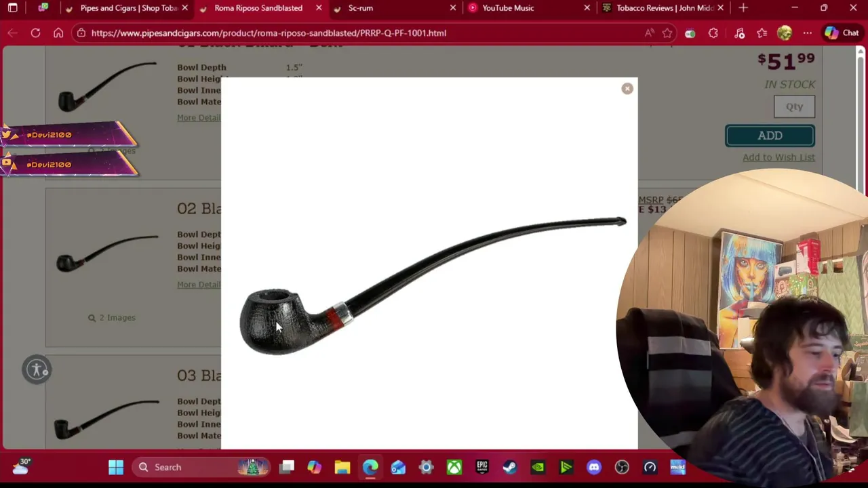Open the 2 Images gallery link
Viewport: 868px width, 488px height.
112,317
